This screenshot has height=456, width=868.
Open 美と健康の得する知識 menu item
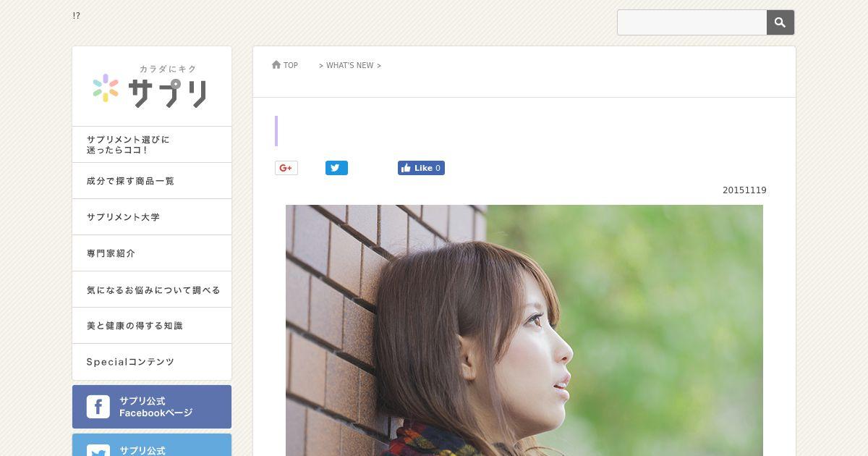click(152, 326)
